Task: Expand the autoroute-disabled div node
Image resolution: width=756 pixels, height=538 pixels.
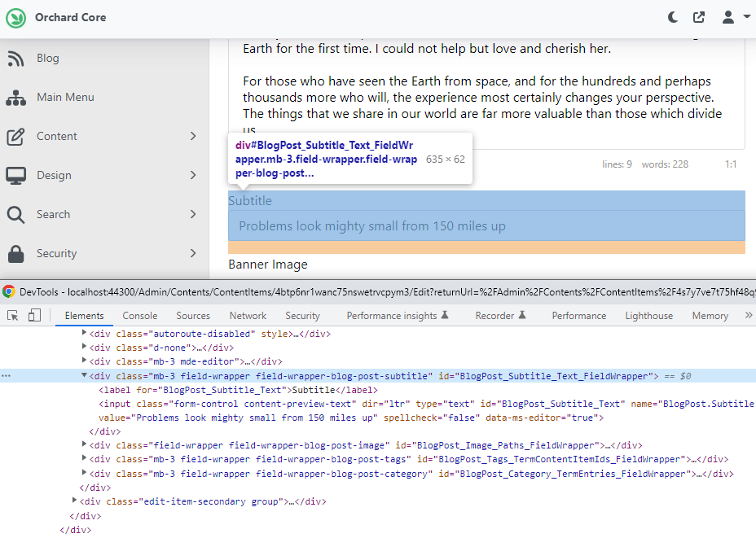Action: click(84, 333)
